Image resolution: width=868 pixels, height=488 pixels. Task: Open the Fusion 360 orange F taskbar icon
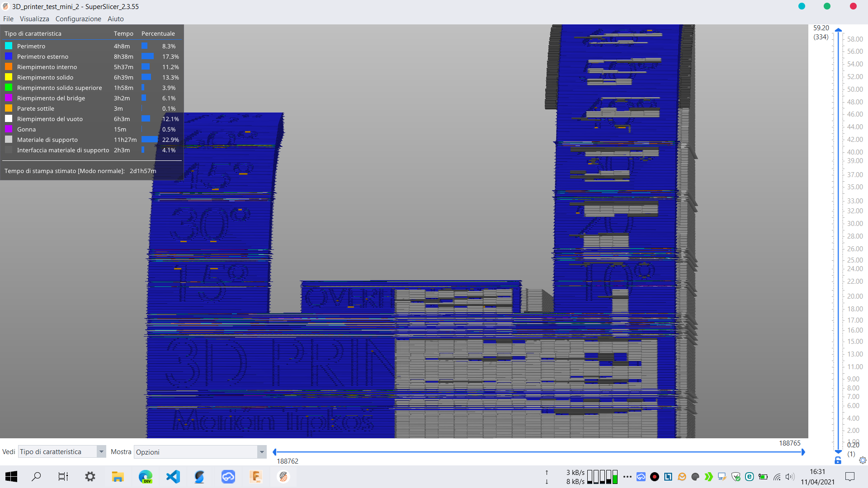click(x=255, y=477)
